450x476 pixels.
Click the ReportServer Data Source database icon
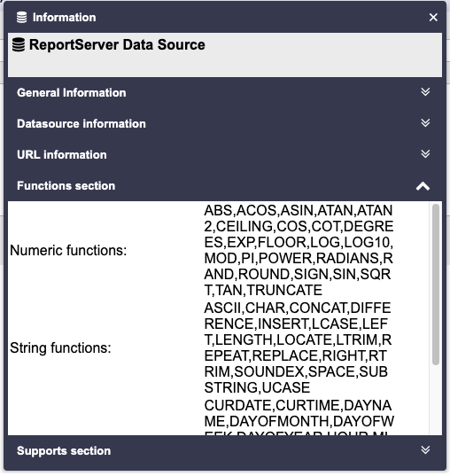pos(19,45)
